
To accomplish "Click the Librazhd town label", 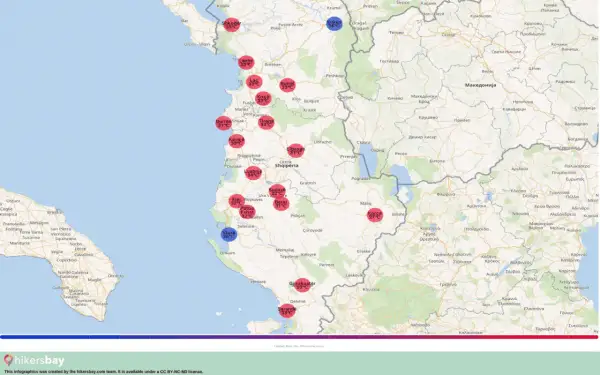I will (323, 142).
